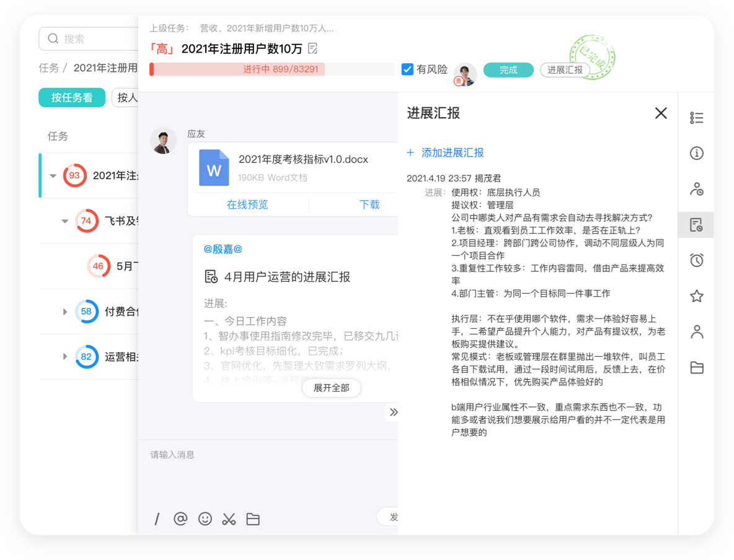
Task: Open the person icon in right sidebar
Action: click(x=697, y=331)
